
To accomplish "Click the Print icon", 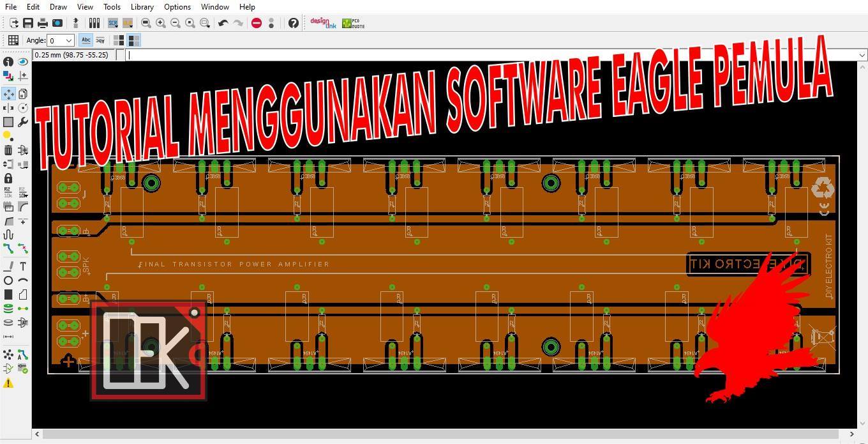I will coord(43,23).
